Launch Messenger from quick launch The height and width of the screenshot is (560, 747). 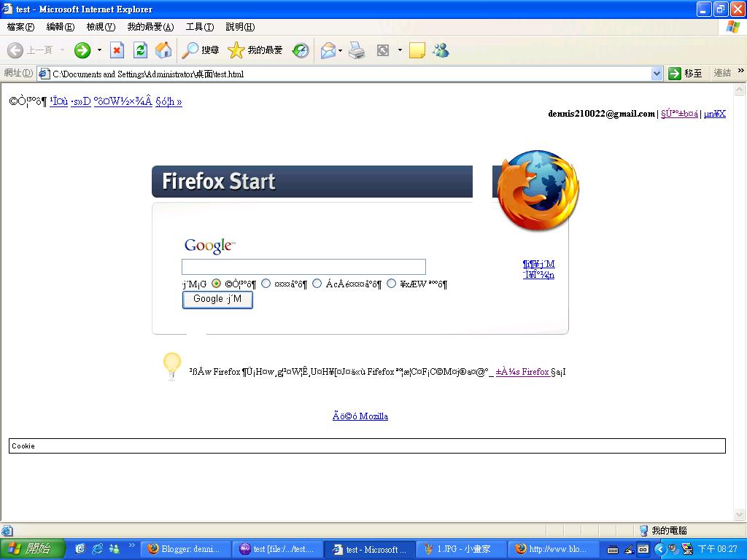[x=115, y=548]
